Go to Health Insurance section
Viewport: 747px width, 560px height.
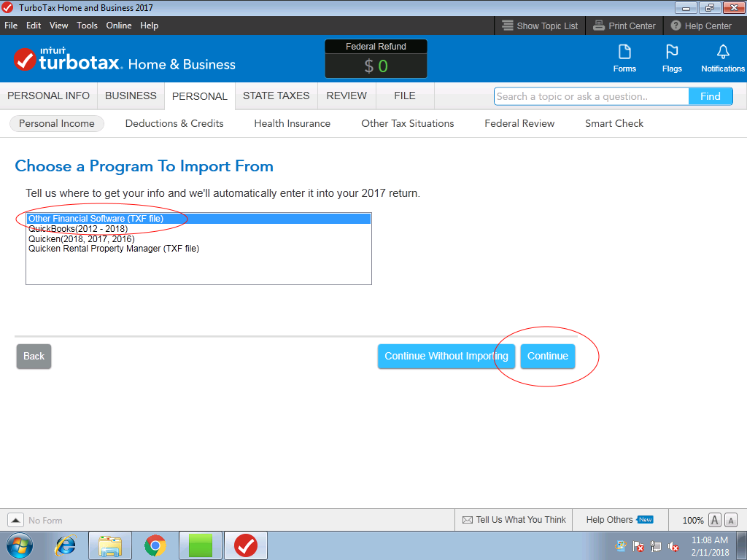click(x=292, y=123)
